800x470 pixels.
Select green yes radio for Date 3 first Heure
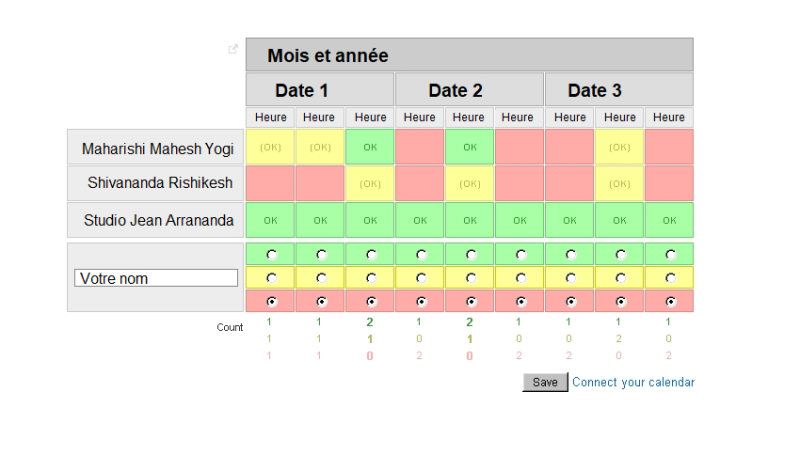[571, 255]
